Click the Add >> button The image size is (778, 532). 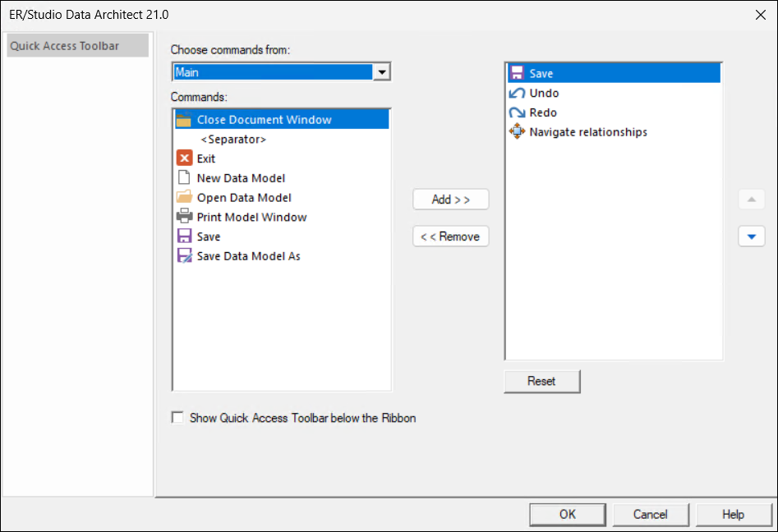tap(450, 199)
